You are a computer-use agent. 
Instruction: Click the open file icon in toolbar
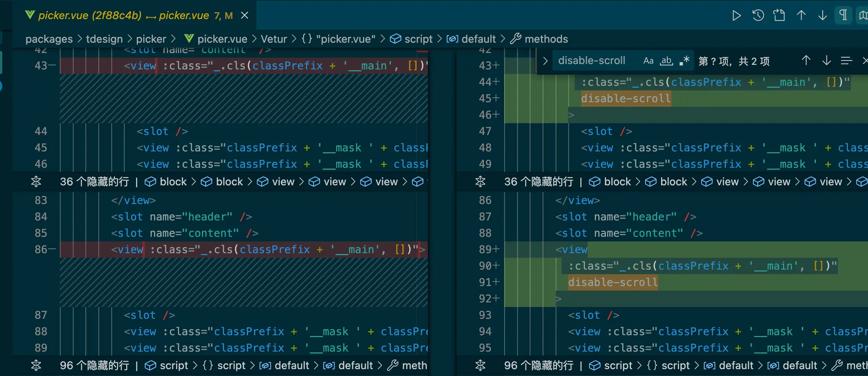coord(779,16)
